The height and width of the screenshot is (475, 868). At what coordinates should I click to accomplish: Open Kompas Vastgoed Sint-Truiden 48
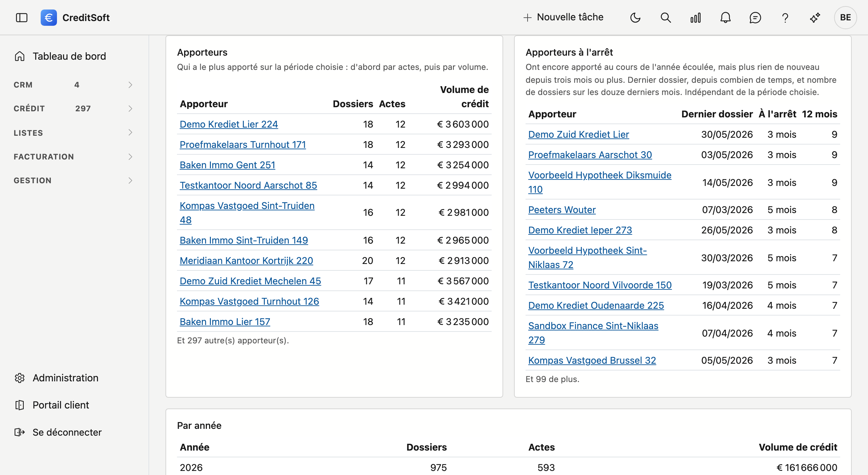click(247, 212)
